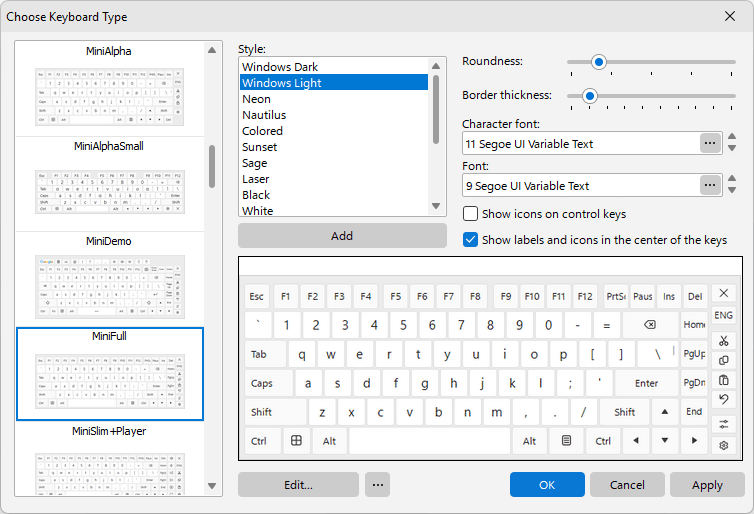Image resolution: width=754 pixels, height=514 pixels.
Task: Increase Character font size with up arrow
Action: 732,137
